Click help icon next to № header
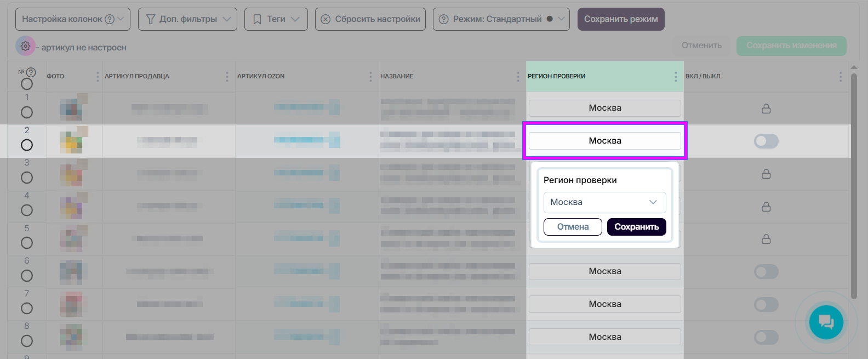The width and height of the screenshot is (868, 359). click(31, 72)
